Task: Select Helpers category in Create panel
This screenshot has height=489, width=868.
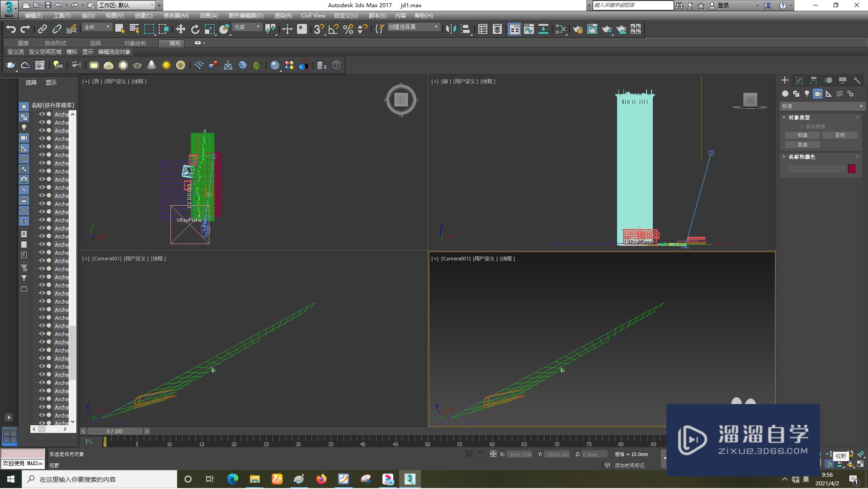Action: [x=829, y=94]
